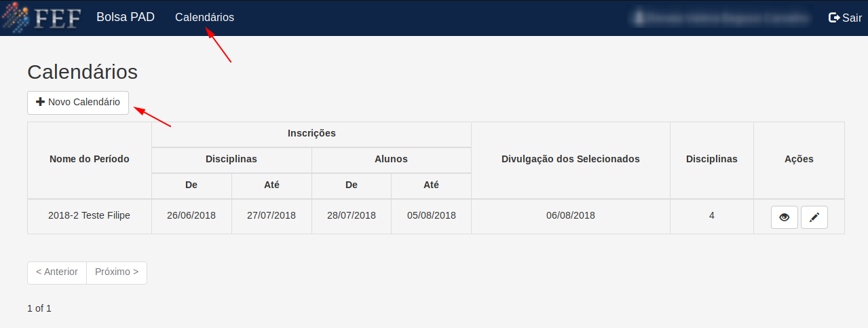Click the Inscrições column group header

point(312,134)
